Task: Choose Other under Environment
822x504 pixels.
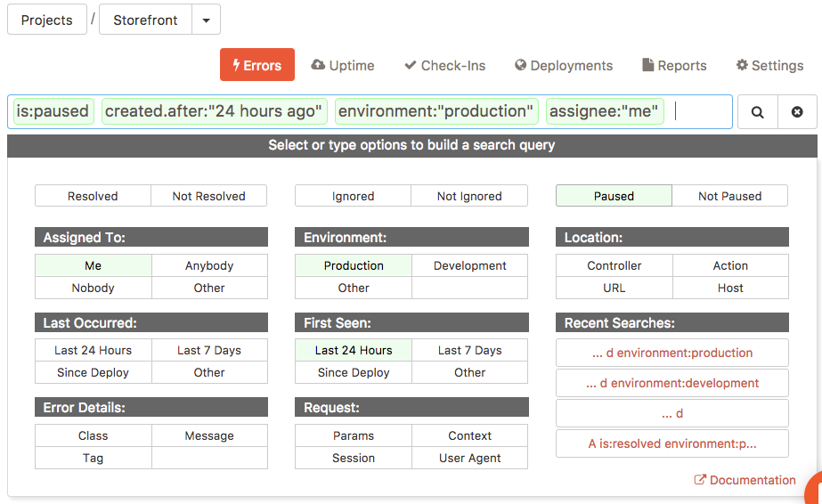Action: tap(354, 288)
